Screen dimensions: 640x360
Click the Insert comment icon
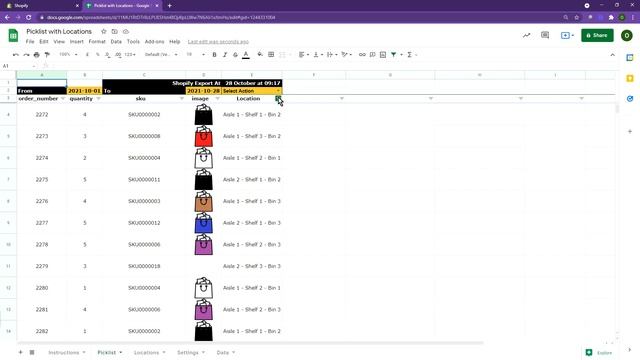pos(372,55)
